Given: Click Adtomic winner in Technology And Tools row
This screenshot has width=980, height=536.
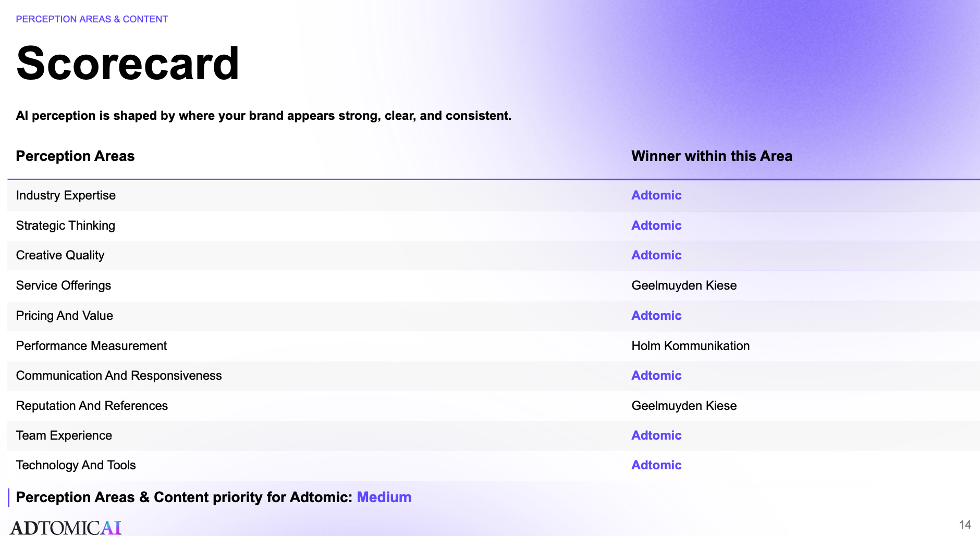Looking at the screenshot, I should point(656,465).
